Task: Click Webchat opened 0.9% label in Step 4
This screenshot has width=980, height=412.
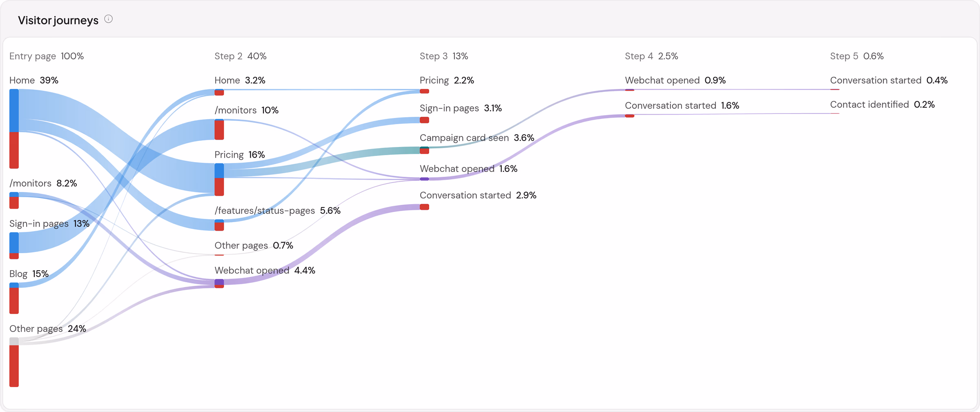Action: [x=675, y=80]
